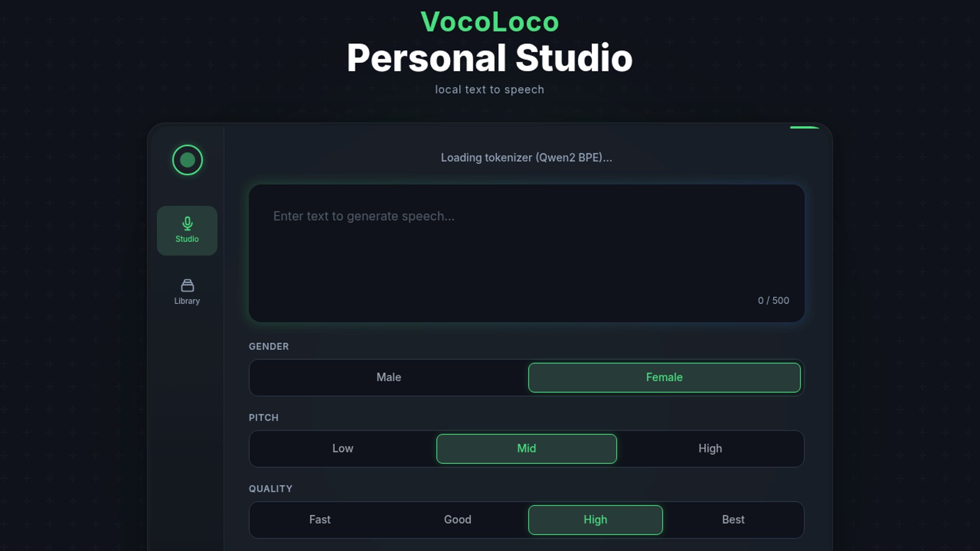Choose High quality setting
Image resolution: width=980 pixels, height=551 pixels.
coord(595,520)
